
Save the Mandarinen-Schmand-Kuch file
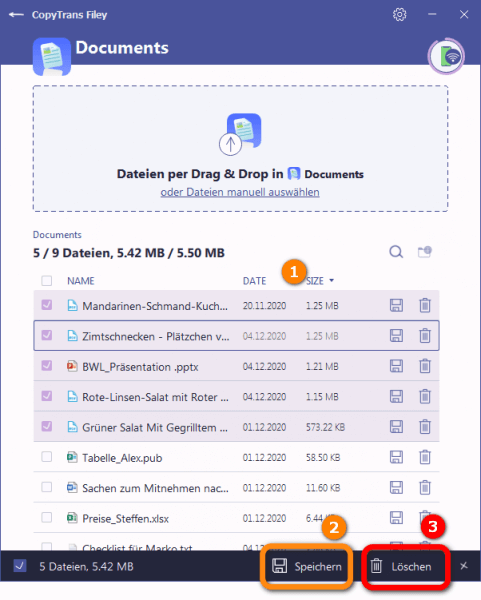pyautogui.click(x=396, y=305)
